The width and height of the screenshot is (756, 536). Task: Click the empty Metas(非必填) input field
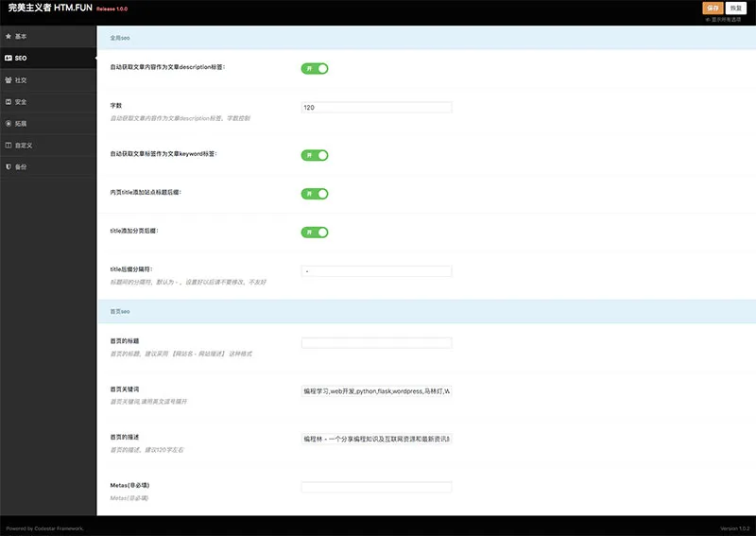376,487
